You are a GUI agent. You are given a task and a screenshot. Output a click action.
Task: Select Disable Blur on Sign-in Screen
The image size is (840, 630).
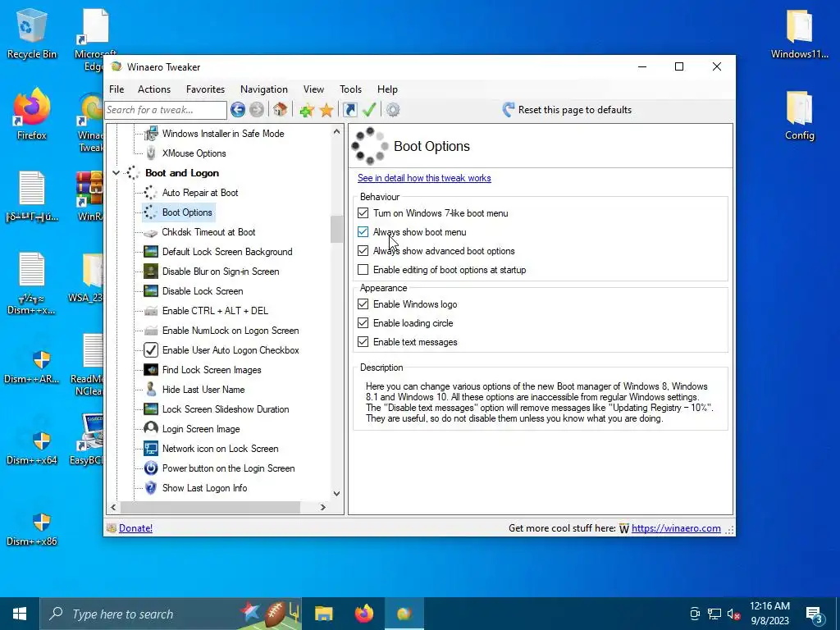tap(221, 271)
